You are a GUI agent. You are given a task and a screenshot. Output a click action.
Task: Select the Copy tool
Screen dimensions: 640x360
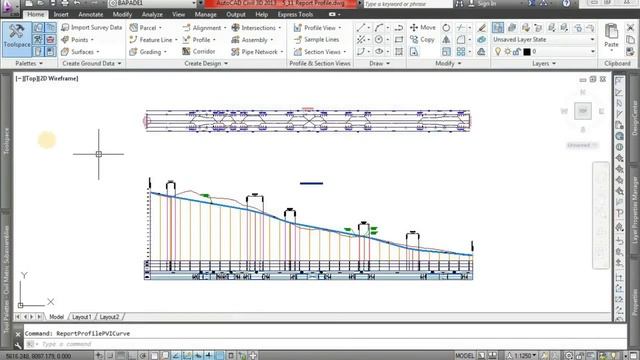[422, 40]
